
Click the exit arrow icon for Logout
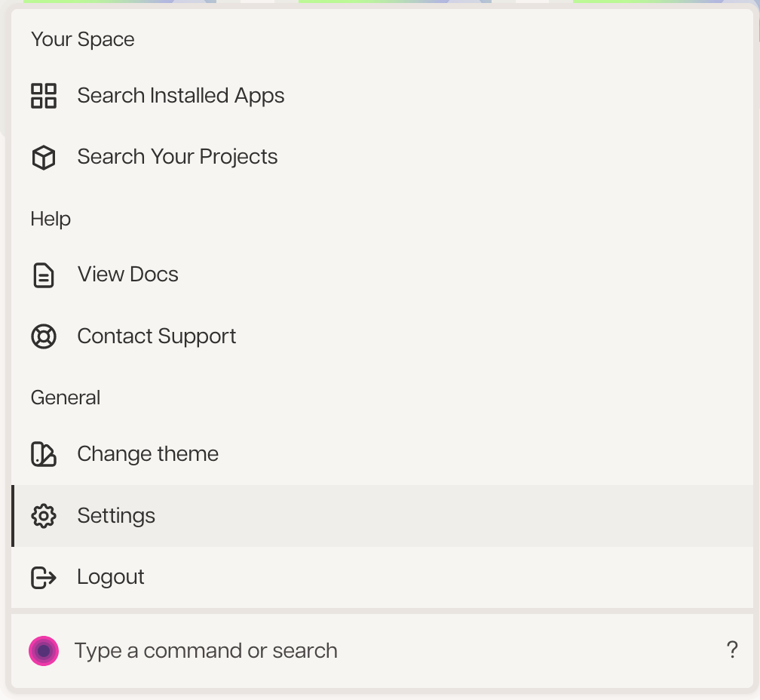click(44, 577)
